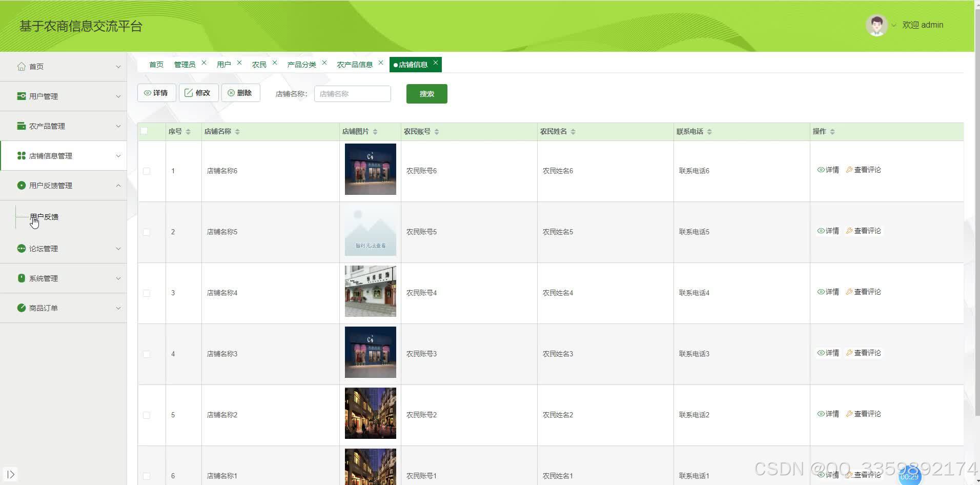Screen dimensions: 980x485
Task: Open 查看评论 for 店铺名称6
Action: 864,170
